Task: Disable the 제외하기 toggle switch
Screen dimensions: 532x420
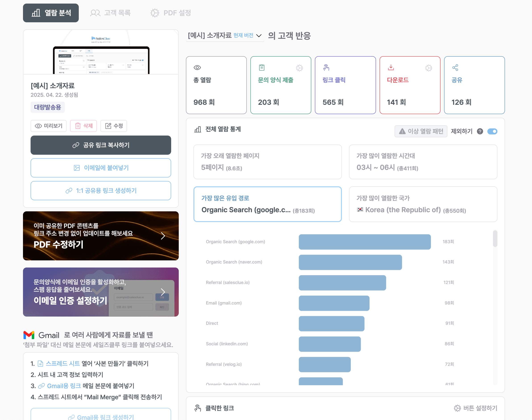Action: pyautogui.click(x=492, y=131)
